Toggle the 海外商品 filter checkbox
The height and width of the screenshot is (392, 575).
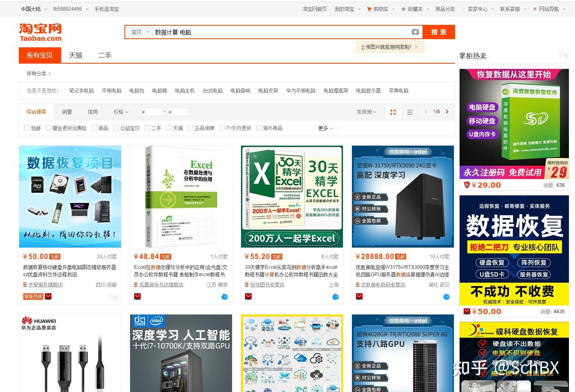click(x=259, y=128)
